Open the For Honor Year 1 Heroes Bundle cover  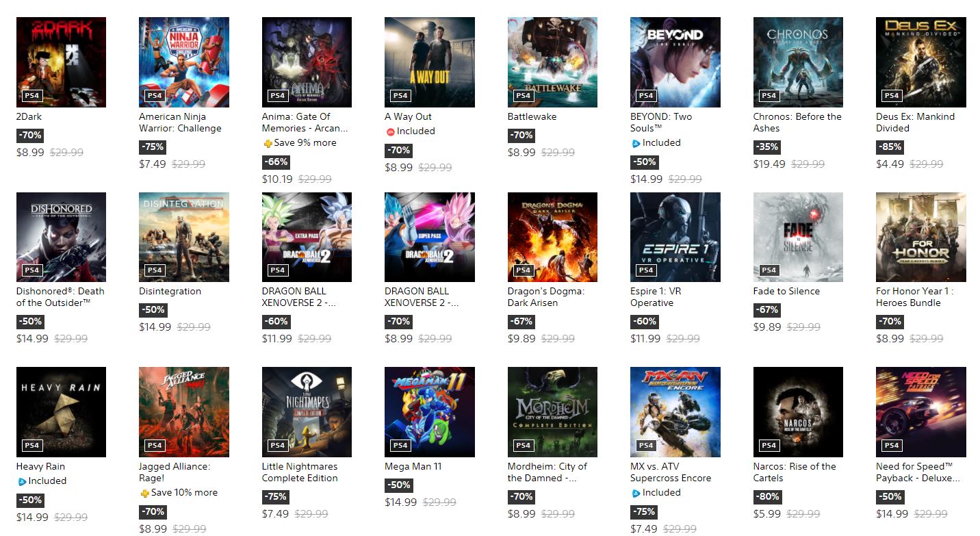click(x=920, y=237)
